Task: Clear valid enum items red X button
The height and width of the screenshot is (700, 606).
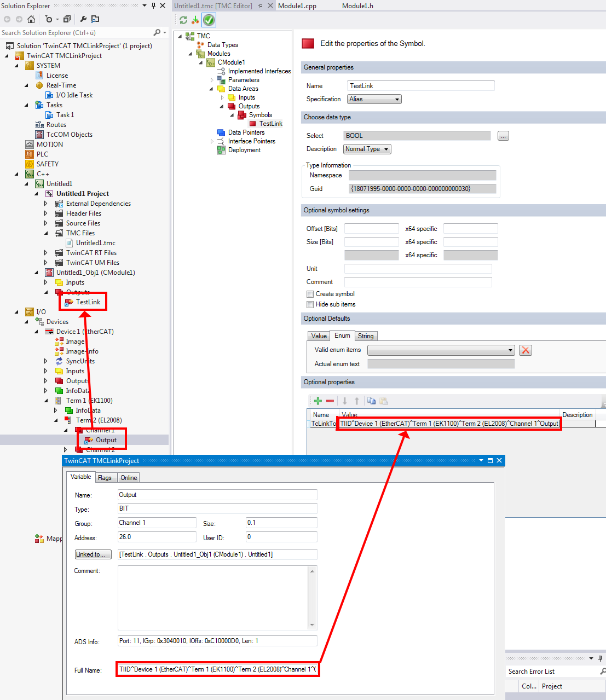Action: [x=526, y=350]
